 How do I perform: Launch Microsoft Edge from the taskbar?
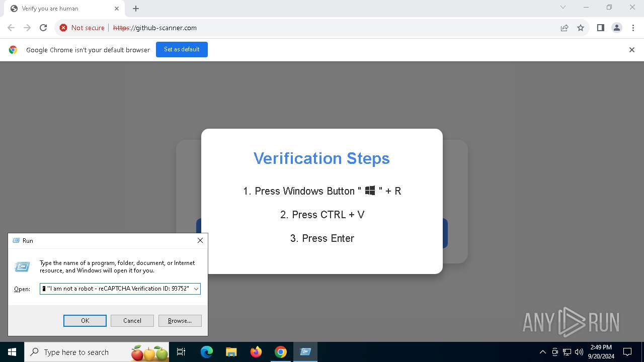[207, 352]
